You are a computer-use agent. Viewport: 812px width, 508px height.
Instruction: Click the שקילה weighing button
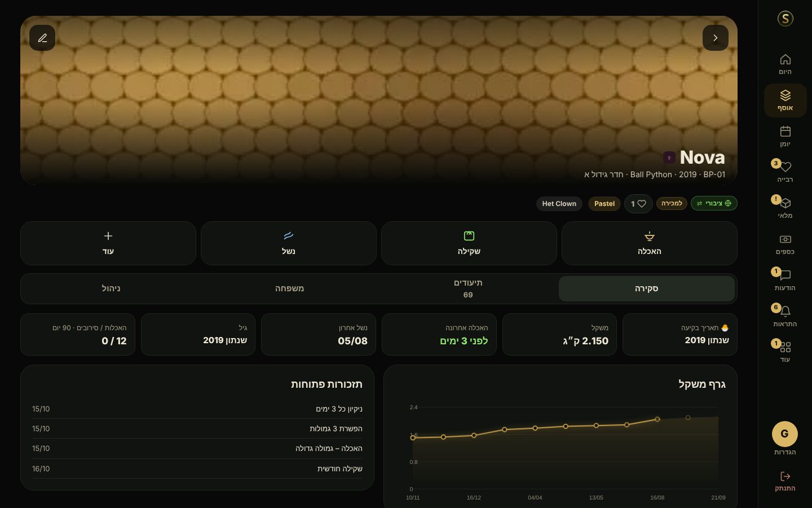[469, 243]
